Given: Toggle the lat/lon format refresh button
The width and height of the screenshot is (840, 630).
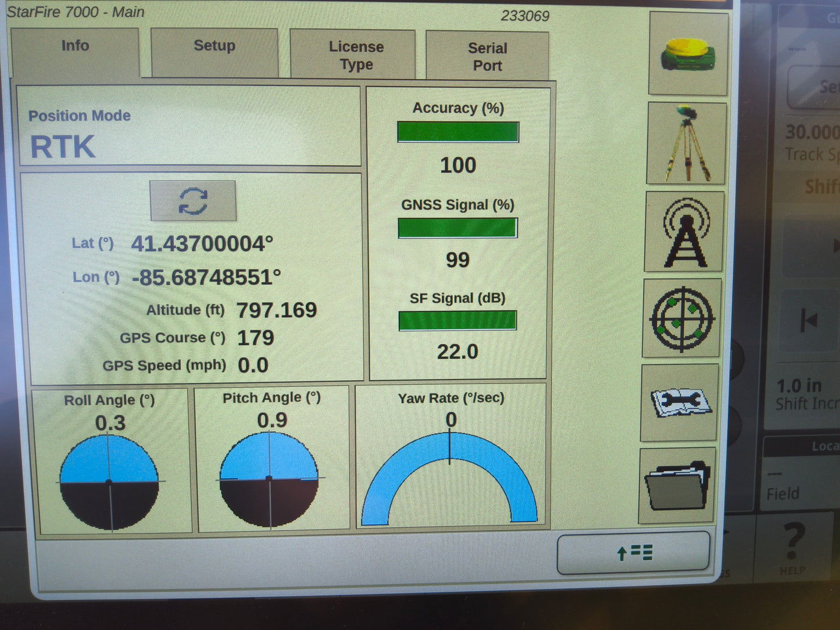Looking at the screenshot, I should pyautogui.click(x=193, y=201).
